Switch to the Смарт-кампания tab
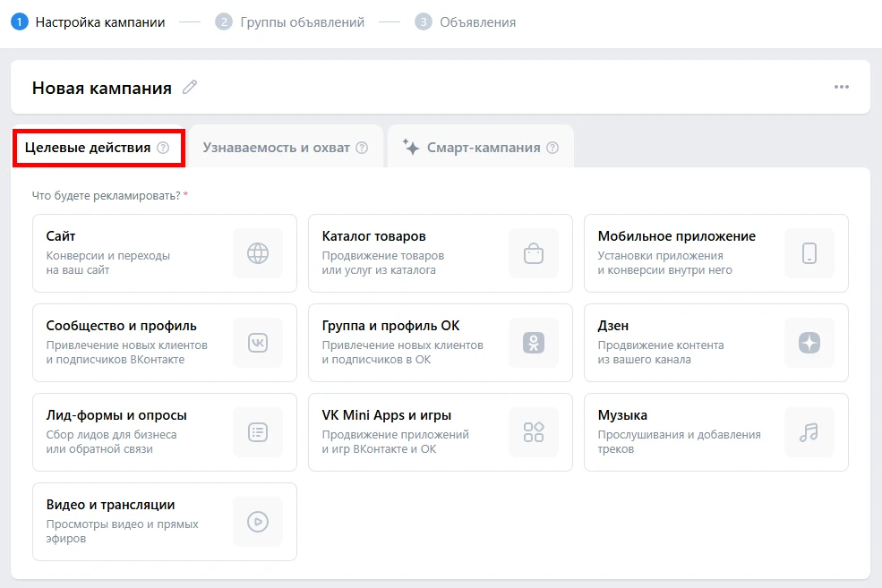882x588 pixels. pos(483,148)
